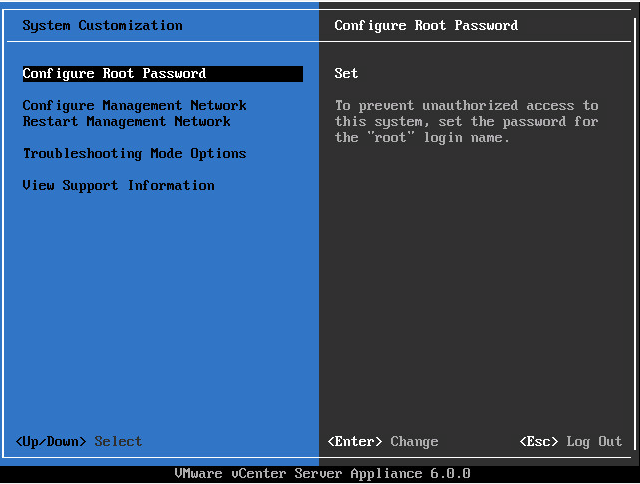Click the Change label in footer
This screenshot has height=484, width=640.
pos(414,442)
